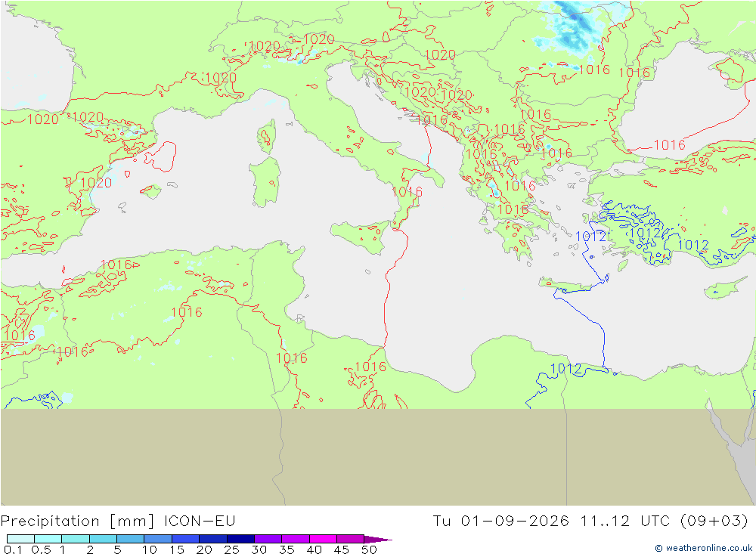Click the purple arrow tip beyond 50

click(378, 539)
